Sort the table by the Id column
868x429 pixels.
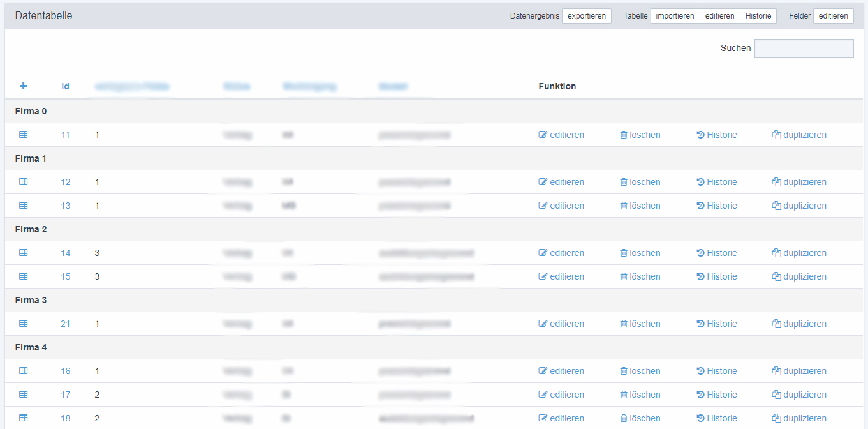65,86
